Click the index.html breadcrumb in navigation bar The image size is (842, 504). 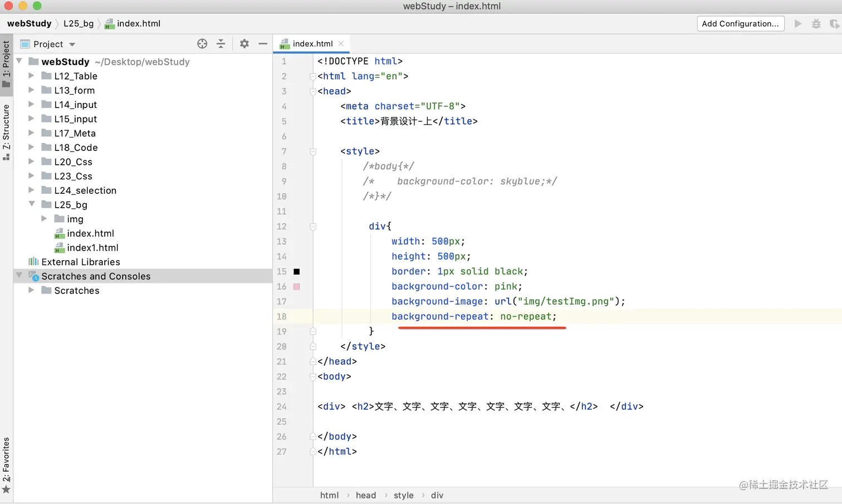(x=133, y=23)
